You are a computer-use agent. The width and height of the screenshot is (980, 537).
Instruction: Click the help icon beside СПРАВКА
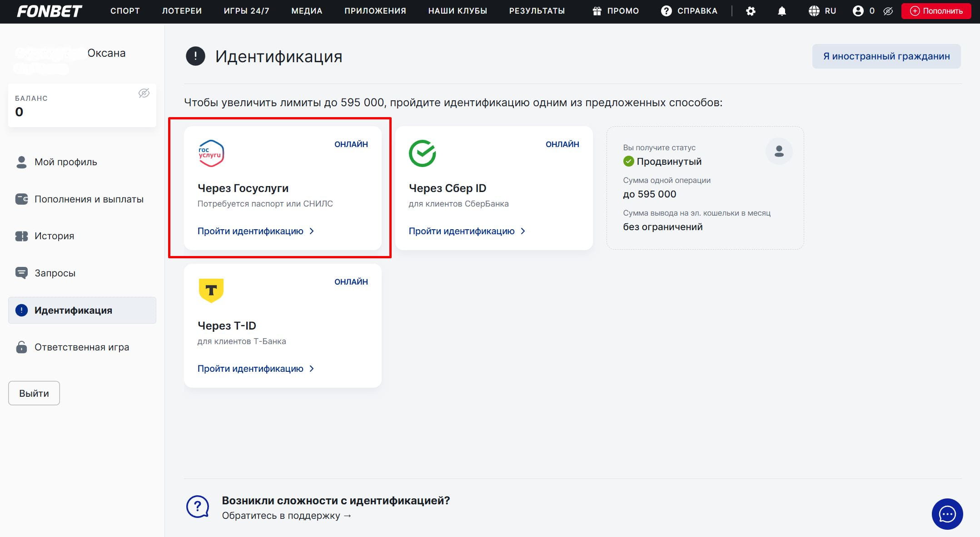[x=666, y=11]
